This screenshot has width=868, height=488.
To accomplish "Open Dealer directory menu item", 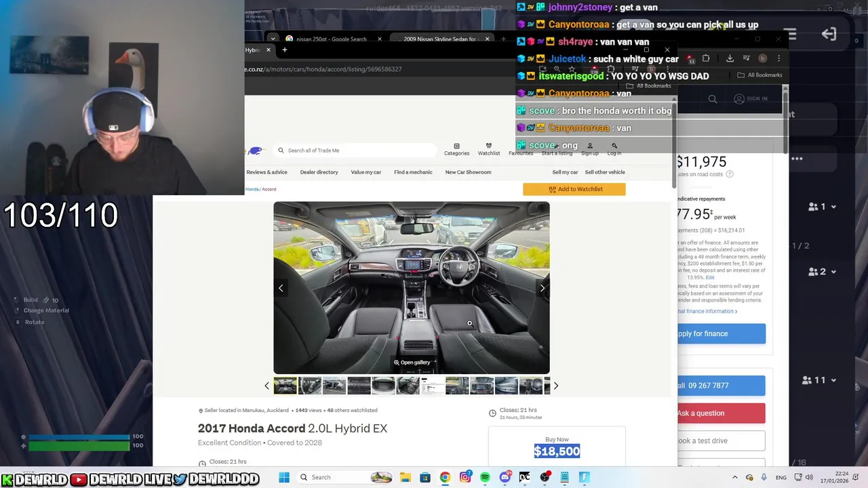I will [x=319, y=172].
